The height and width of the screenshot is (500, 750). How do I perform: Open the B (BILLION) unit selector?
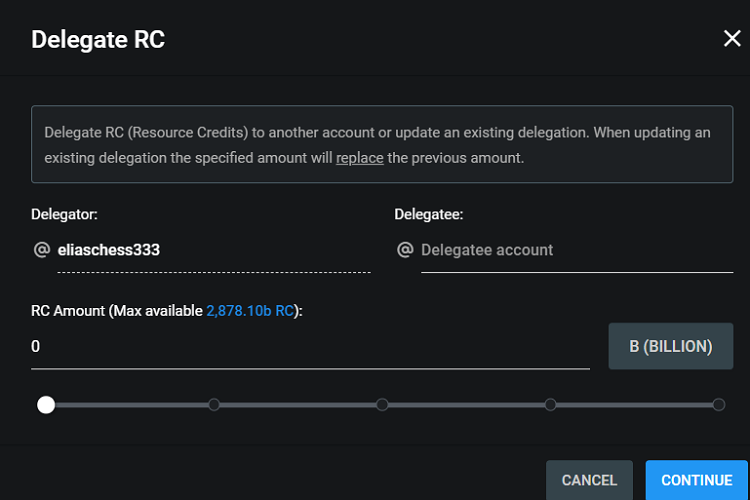click(670, 347)
